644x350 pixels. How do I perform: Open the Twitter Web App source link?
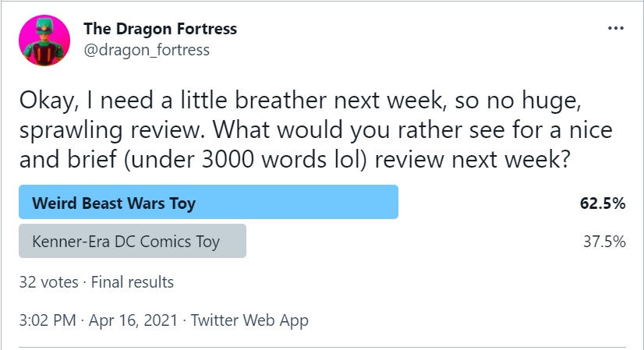pos(249,320)
